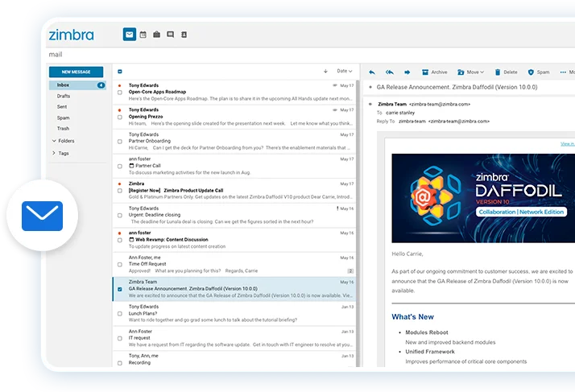Open the Contacts app icon
Image resolution: width=575 pixels, height=392 pixels.
pos(184,35)
